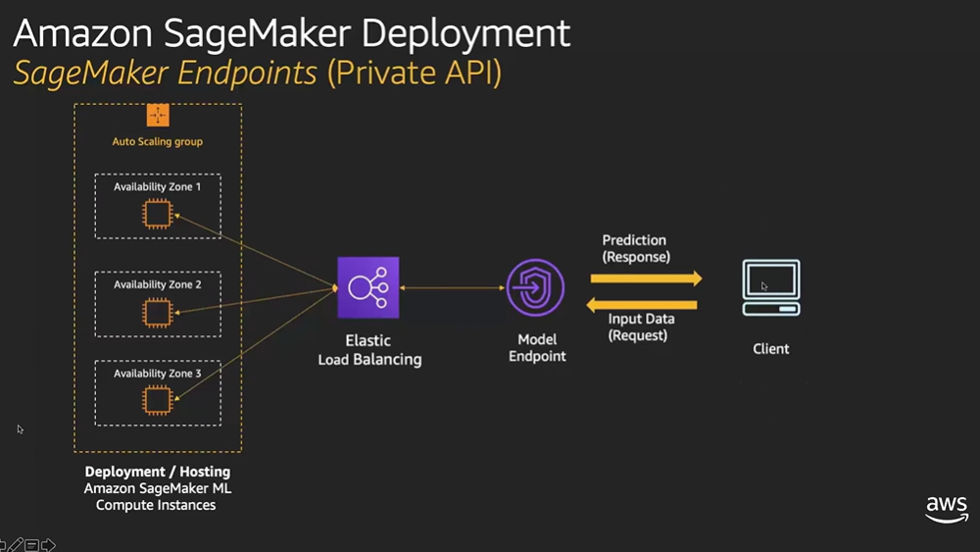Click the Prediction response yellow arrow
980x552 pixels.
click(646, 278)
